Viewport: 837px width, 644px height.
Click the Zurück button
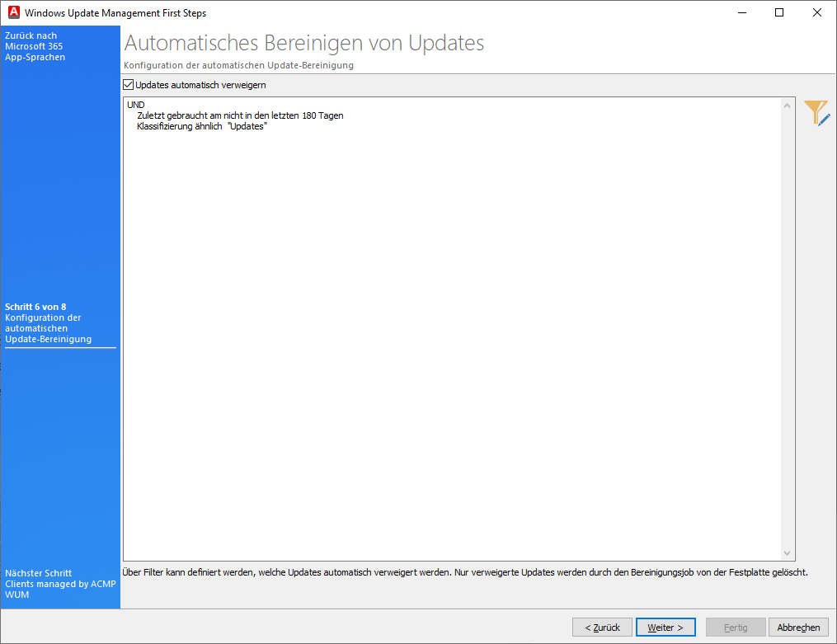[x=602, y=627]
